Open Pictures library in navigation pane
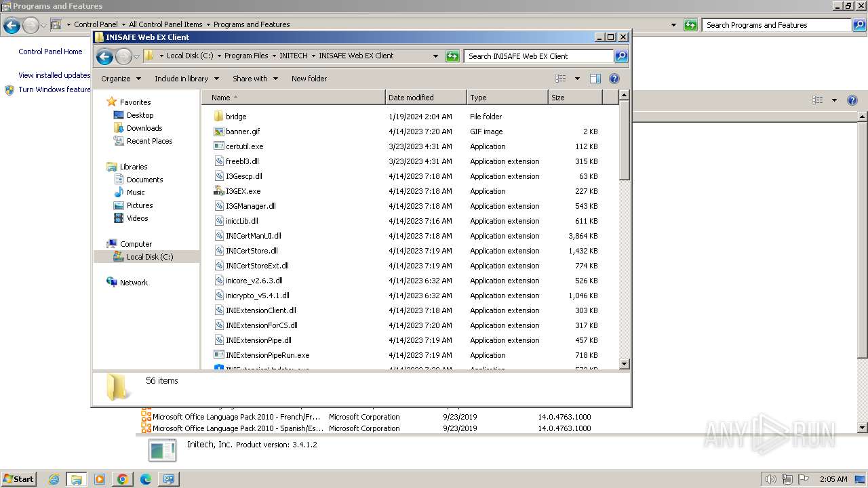Image resolution: width=868 pixels, height=488 pixels. 140,205
